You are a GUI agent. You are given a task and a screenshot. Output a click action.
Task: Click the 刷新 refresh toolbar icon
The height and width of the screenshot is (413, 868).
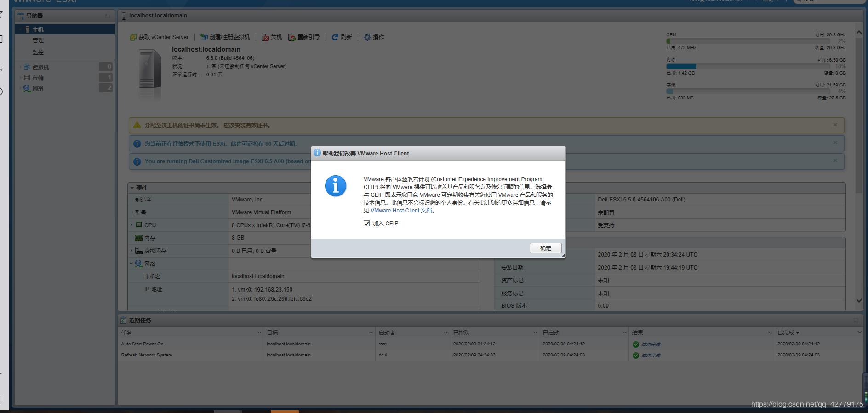click(335, 37)
